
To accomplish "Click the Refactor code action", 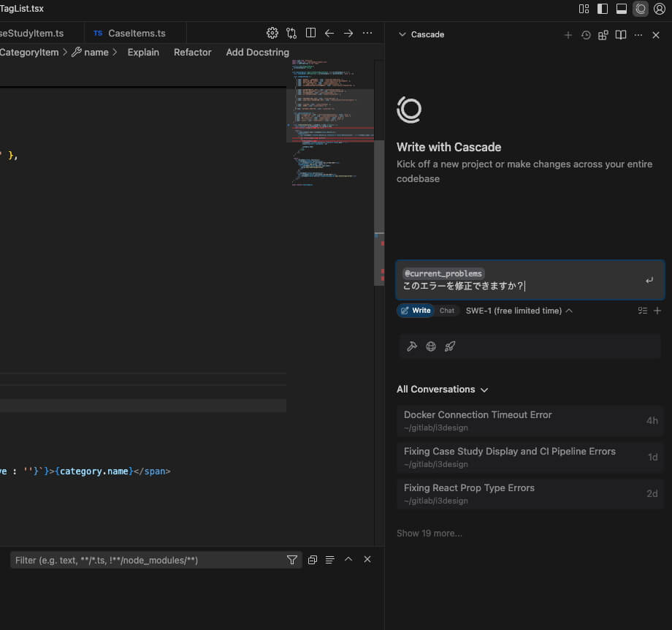I will click(x=192, y=53).
